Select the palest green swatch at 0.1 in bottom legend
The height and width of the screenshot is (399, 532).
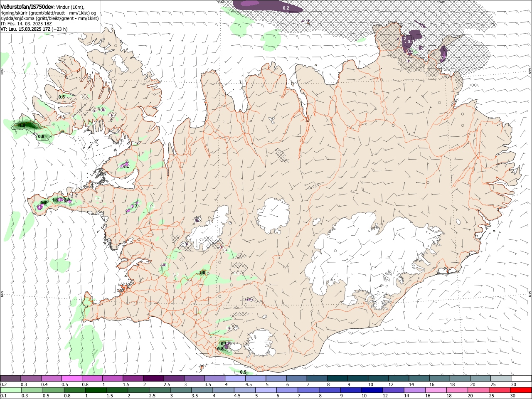coord(10,390)
